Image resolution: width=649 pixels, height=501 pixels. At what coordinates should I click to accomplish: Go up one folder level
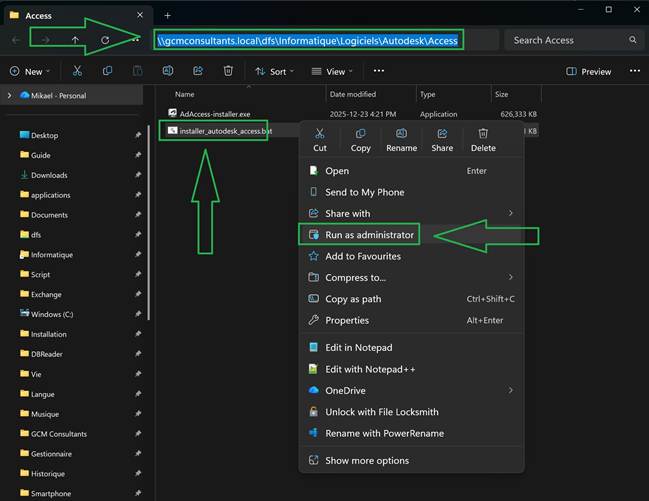point(75,40)
